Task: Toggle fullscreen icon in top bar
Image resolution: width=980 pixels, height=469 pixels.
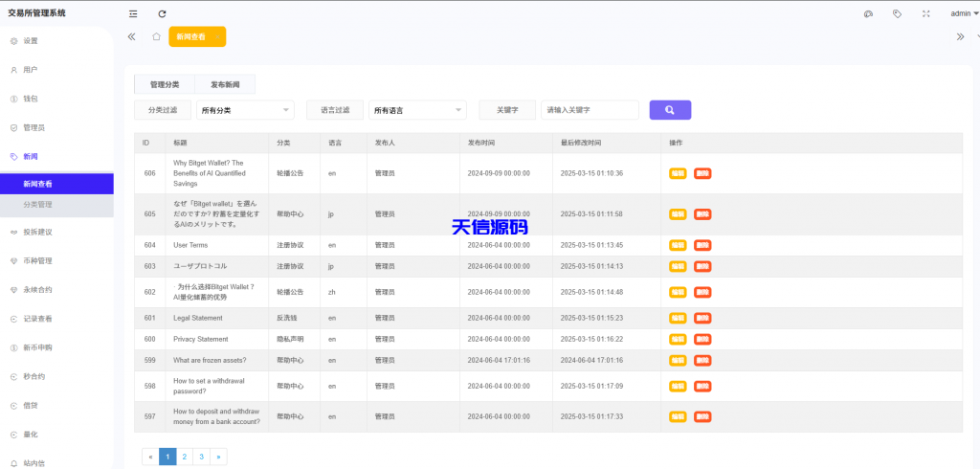Action: click(x=926, y=13)
